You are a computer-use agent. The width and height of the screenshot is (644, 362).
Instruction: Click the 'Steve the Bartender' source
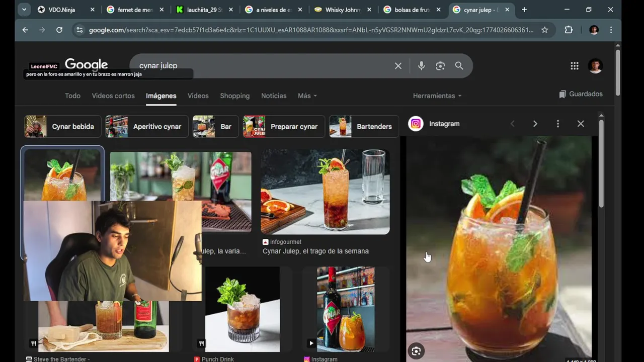(x=62, y=359)
